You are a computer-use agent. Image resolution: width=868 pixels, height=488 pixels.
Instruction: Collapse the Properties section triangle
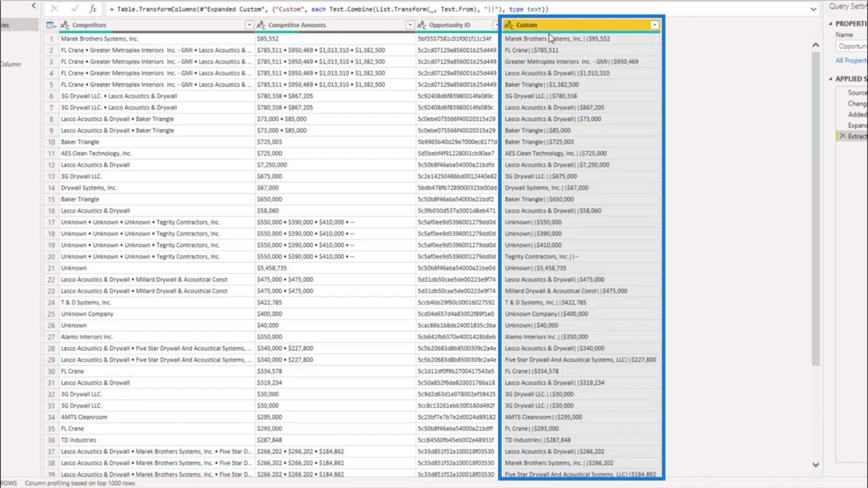(x=831, y=24)
